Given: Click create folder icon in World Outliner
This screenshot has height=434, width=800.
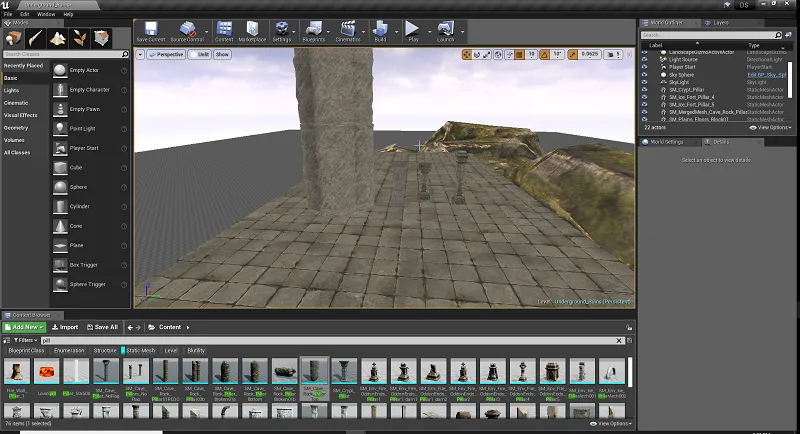Looking at the screenshot, I should [x=788, y=35].
